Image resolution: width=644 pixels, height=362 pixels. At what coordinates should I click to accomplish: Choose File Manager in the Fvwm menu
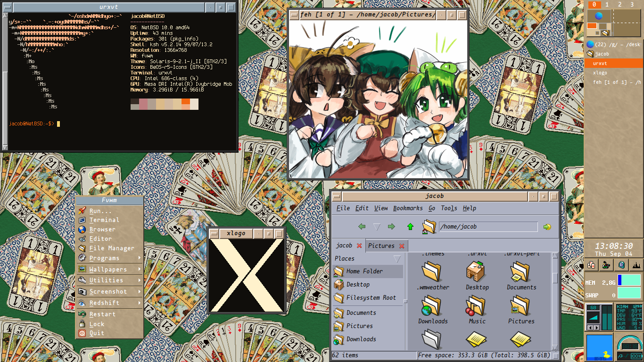pos(109,248)
